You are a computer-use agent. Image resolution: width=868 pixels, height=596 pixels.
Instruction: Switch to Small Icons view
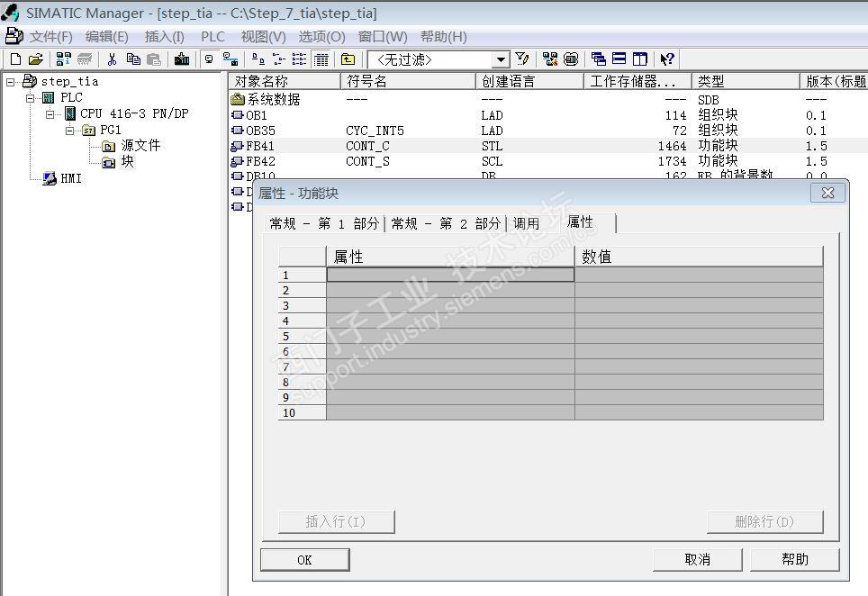click(x=279, y=59)
